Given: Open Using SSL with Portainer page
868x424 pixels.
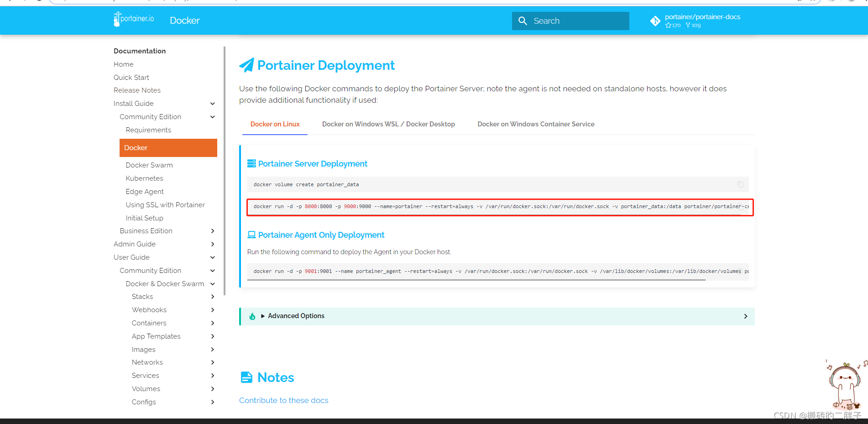Looking at the screenshot, I should coord(165,205).
